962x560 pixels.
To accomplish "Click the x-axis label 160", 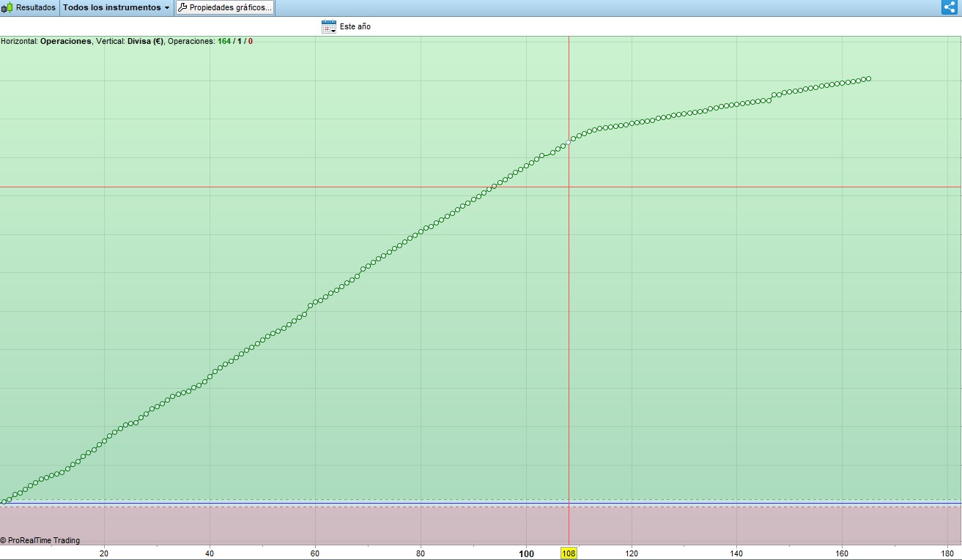I will 843,553.
